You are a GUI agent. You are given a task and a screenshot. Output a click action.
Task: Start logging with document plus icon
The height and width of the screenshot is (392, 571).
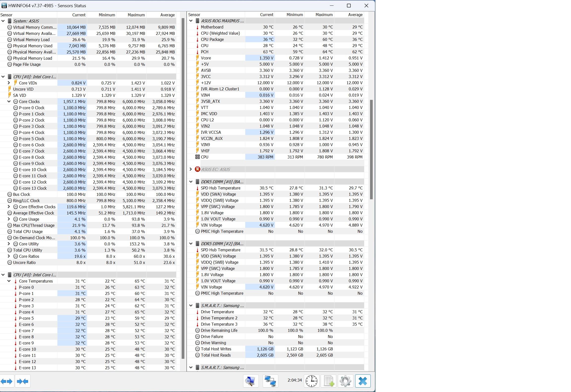pyautogui.click(x=329, y=381)
